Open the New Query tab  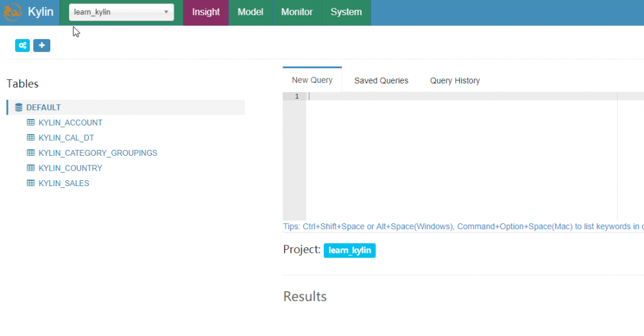(312, 80)
